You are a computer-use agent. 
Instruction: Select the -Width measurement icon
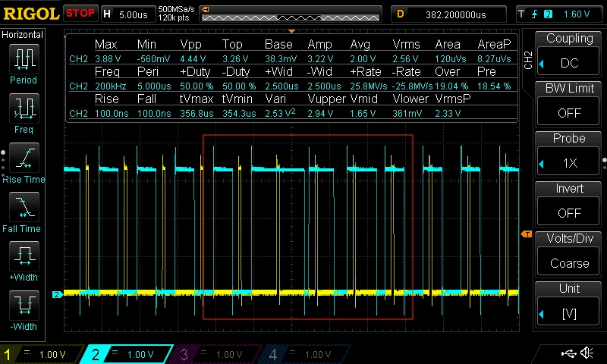pos(24,306)
